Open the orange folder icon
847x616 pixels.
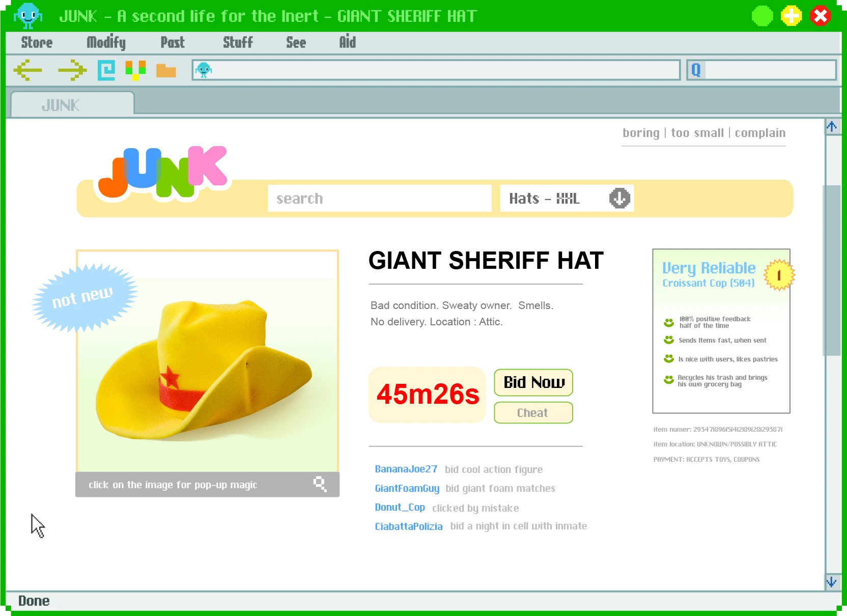click(166, 71)
